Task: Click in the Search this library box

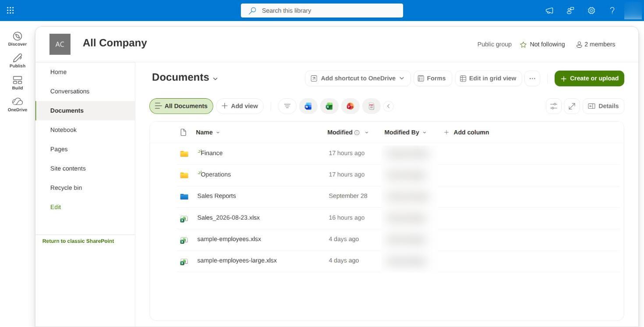Action: (x=322, y=11)
